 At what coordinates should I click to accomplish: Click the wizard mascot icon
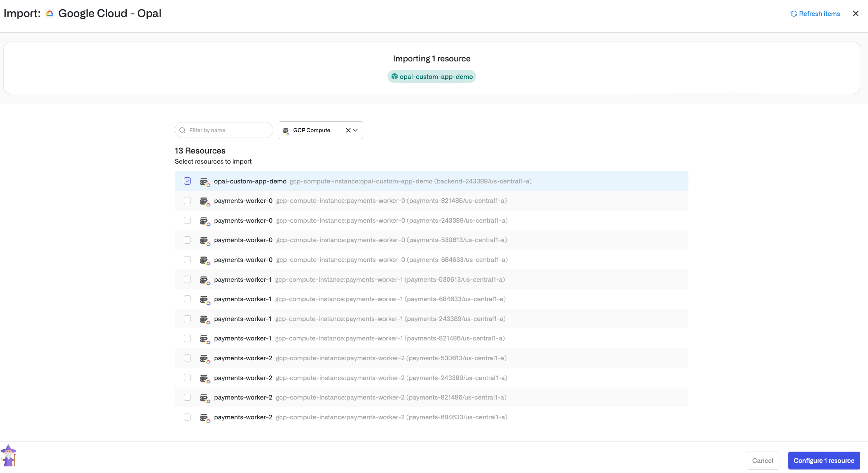point(8,456)
